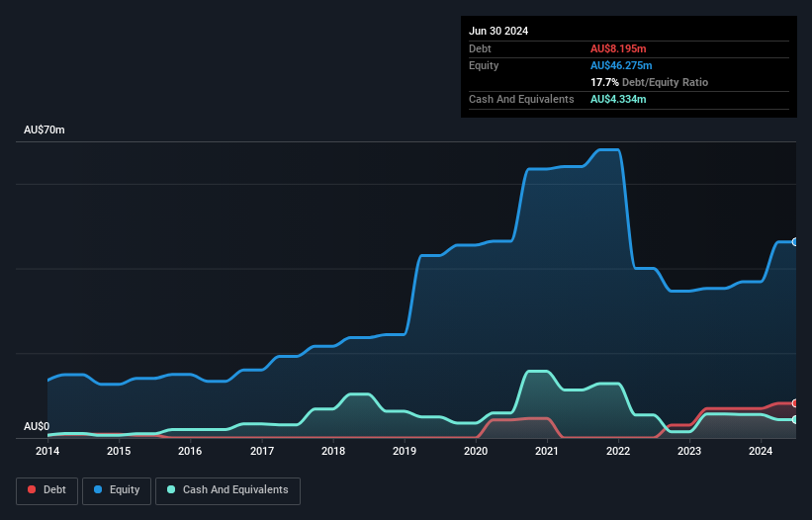Click the 2016 axis label

coord(190,451)
